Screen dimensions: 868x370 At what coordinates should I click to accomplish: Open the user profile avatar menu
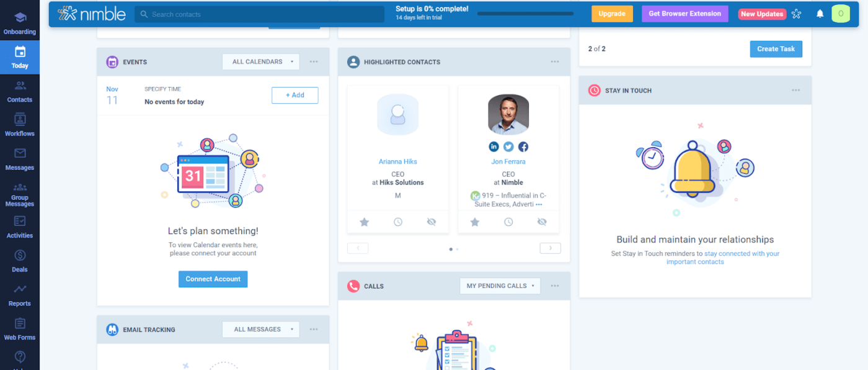pyautogui.click(x=841, y=14)
